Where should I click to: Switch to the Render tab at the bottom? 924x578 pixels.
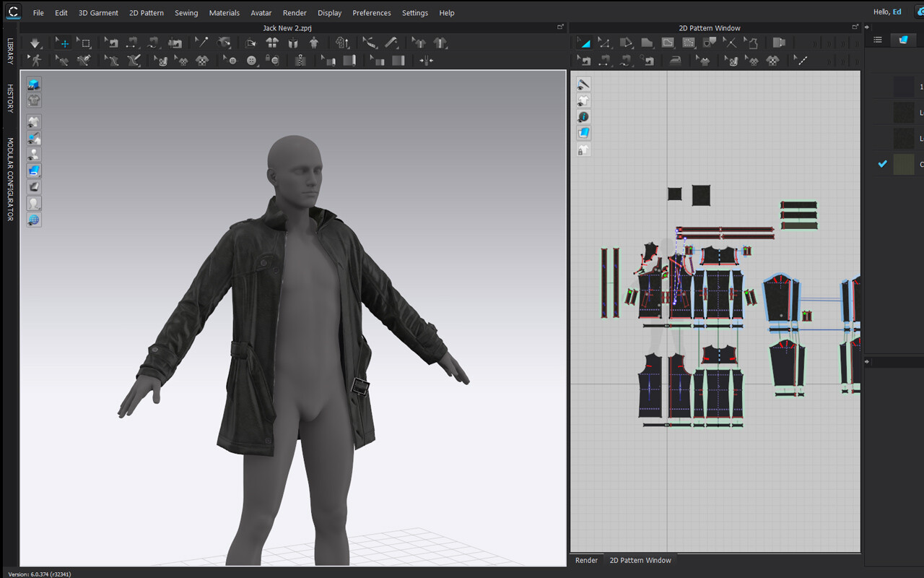click(x=586, y=560)
